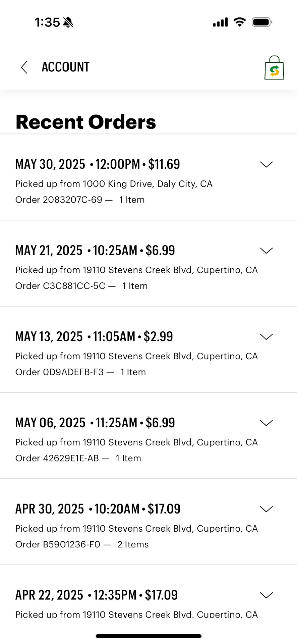
Task: Expand the May 21, 2025 order chevron
Action: 266,251
